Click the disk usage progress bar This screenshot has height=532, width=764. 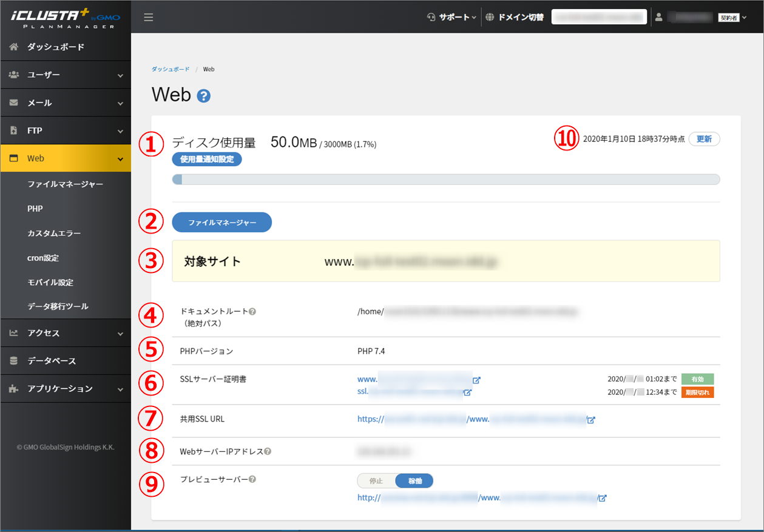point(446,179)
